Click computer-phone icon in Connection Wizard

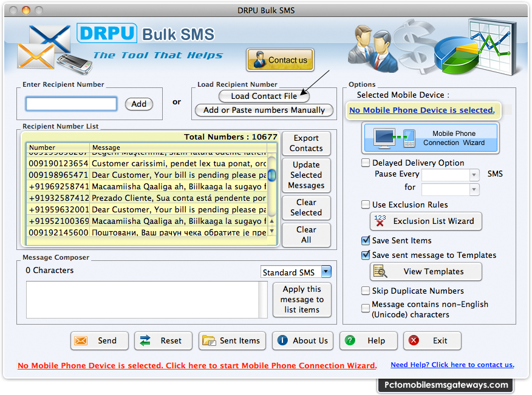tap(395, 138)
